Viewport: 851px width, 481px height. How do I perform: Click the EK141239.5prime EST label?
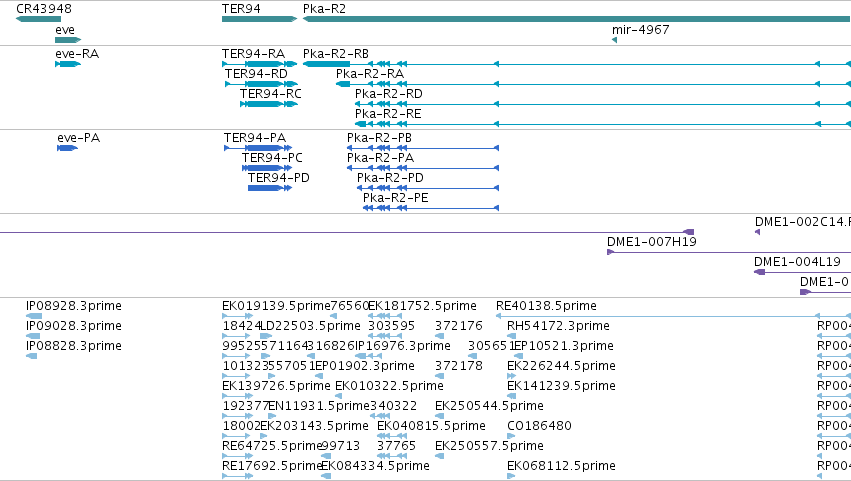point(561,387)
